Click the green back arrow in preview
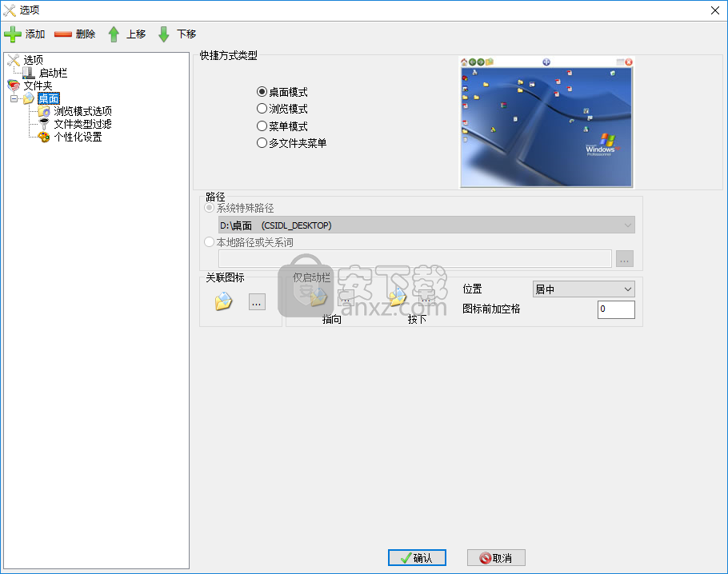This screenshot has height=574, width=728. (x=472, y=62)
